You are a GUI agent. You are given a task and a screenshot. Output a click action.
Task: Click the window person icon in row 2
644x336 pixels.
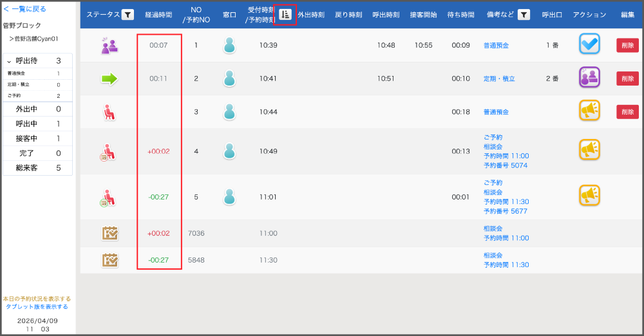click(x=229, y=79)
